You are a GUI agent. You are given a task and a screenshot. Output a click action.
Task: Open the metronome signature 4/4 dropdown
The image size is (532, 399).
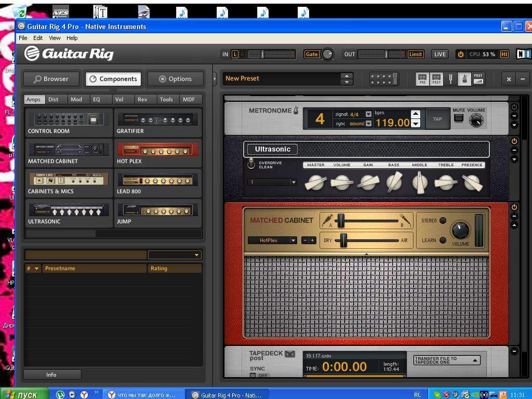coord(368,114)
